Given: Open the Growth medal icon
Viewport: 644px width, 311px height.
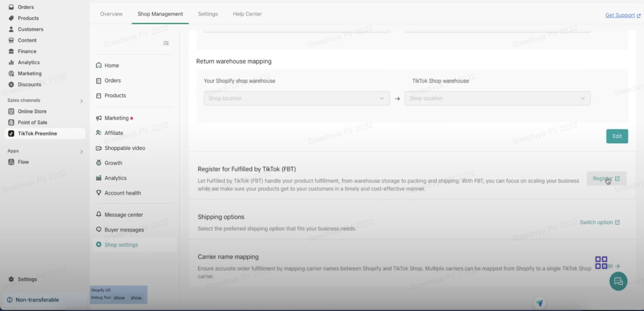Looking at the screenshot, I should (x=98, y=163).
